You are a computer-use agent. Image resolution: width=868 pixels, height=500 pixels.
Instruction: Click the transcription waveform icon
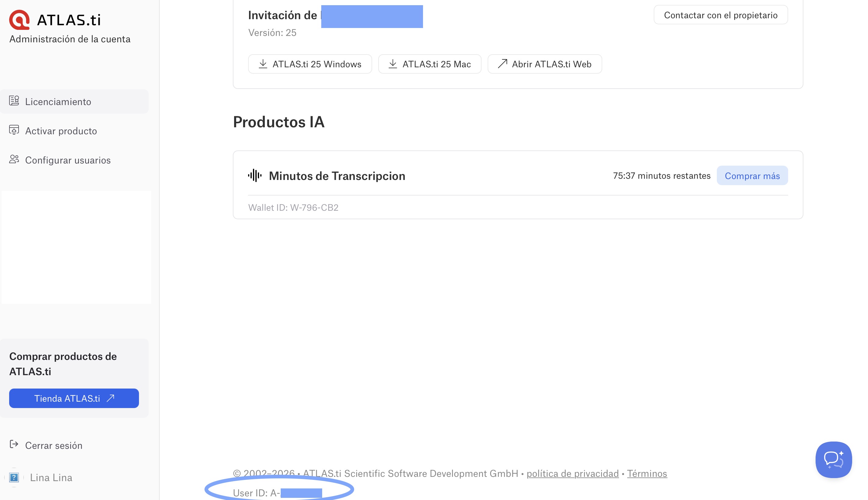point(254,175)
